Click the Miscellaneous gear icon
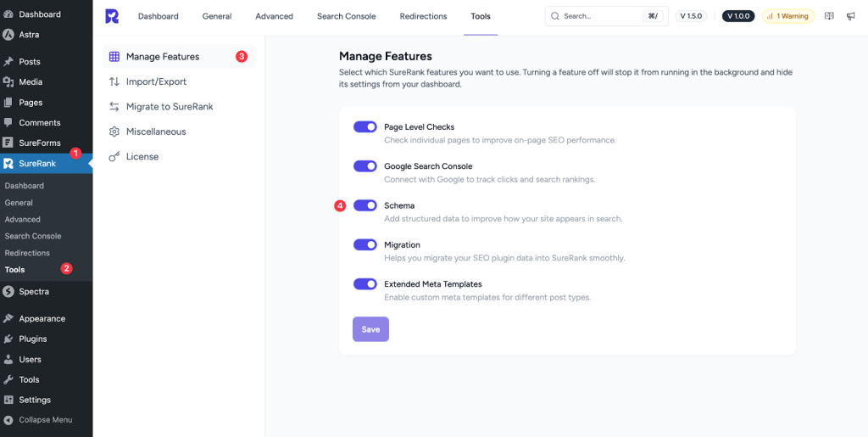Viewport: 868px width, 437px height. (114, 132)
